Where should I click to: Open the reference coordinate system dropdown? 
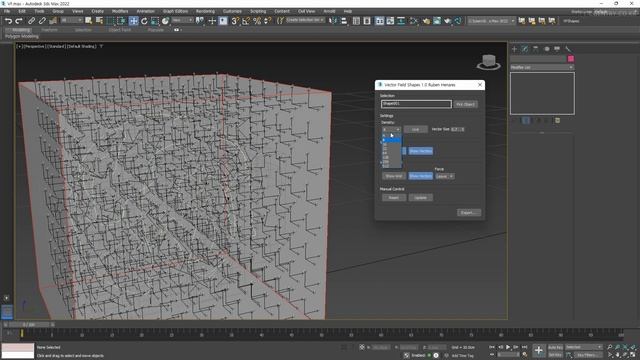click(x=182, y=20)
